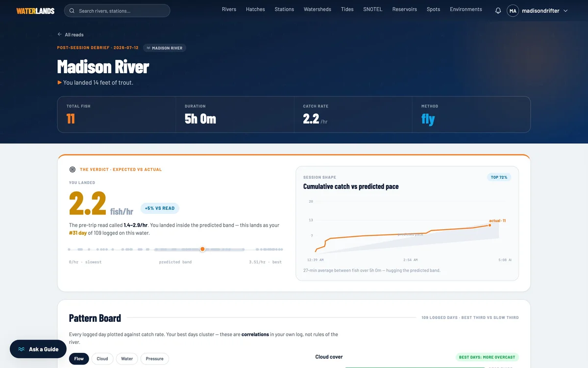Viewport: 588px width, 368px height.
Task: Open the Hatches nav item
Action: point(255,9)
